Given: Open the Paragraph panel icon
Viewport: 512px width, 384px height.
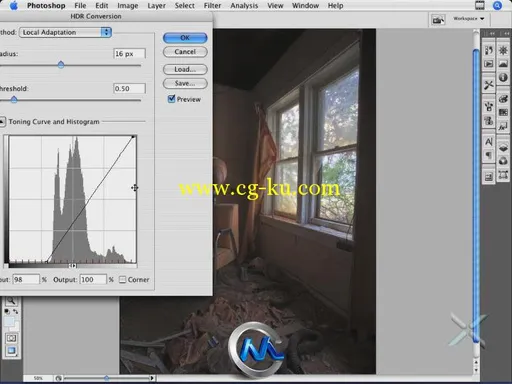Looking at the screenshot, I should pyautogui.click(x=489, y=155).
